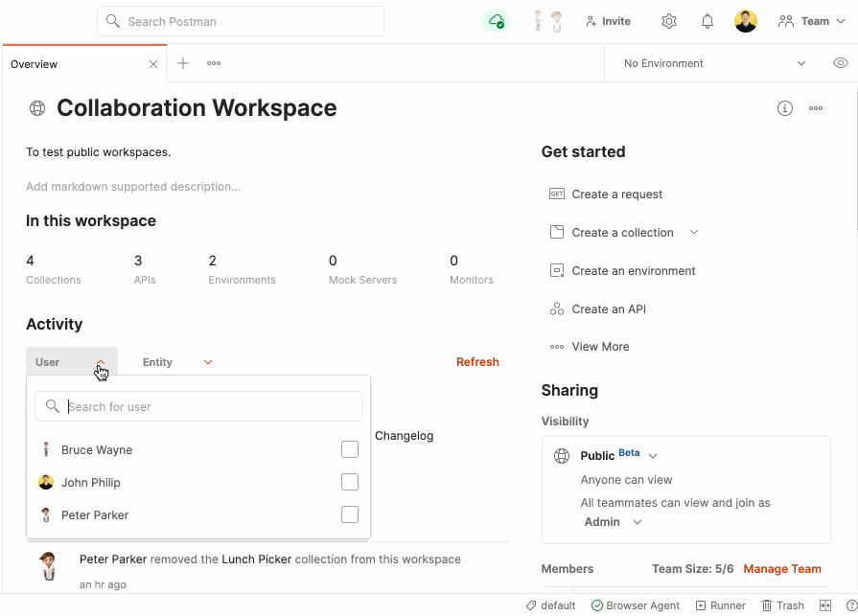This screenshot has width=858, height=616.
Task: Check the John Philip checkbox
Action: 350,482
